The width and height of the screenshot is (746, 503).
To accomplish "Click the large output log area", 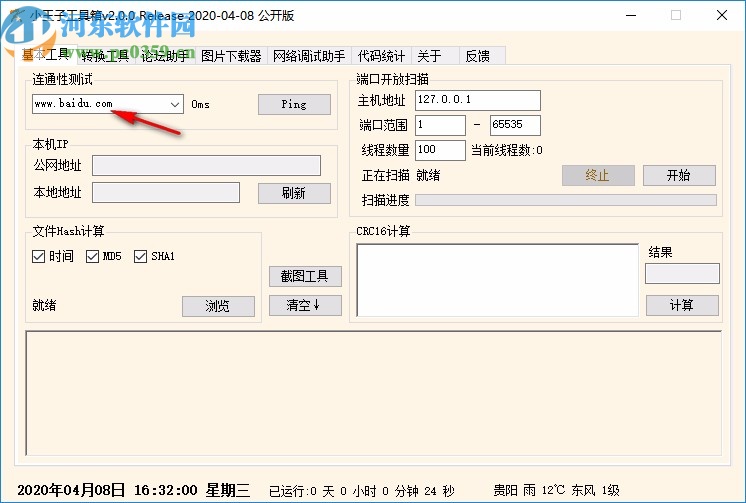I will (373, 393).
